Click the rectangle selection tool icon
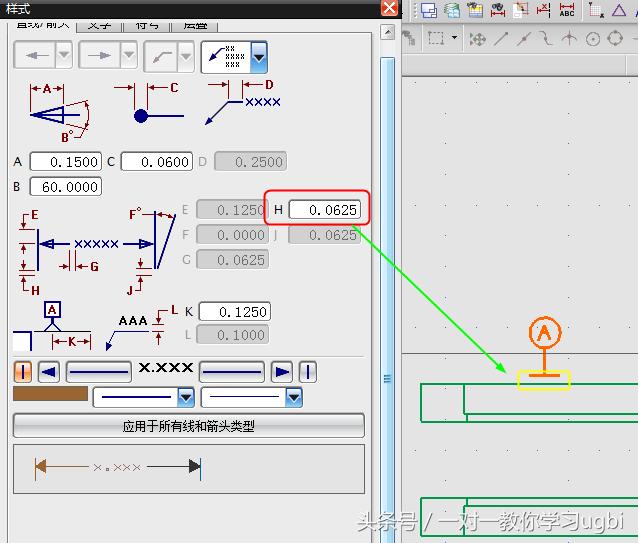This screenshot has height=543, width=638. tap(437, 38)
